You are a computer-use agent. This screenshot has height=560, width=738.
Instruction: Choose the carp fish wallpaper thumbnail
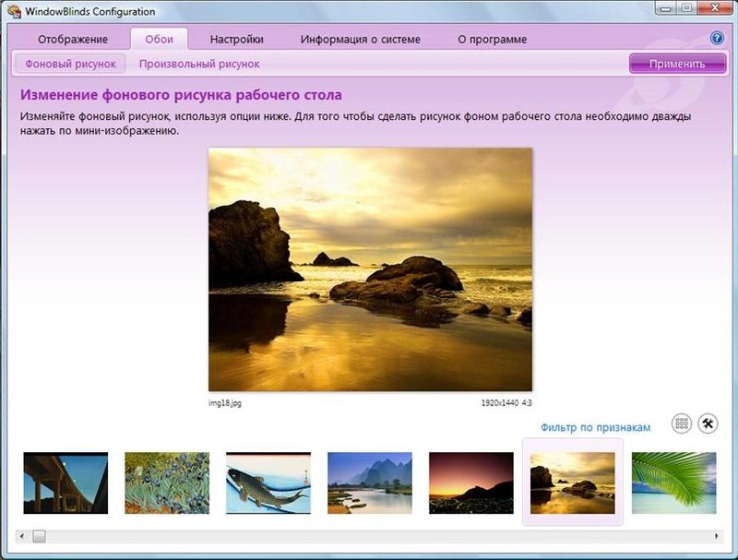pyautogui.click(x=268, y=483)
